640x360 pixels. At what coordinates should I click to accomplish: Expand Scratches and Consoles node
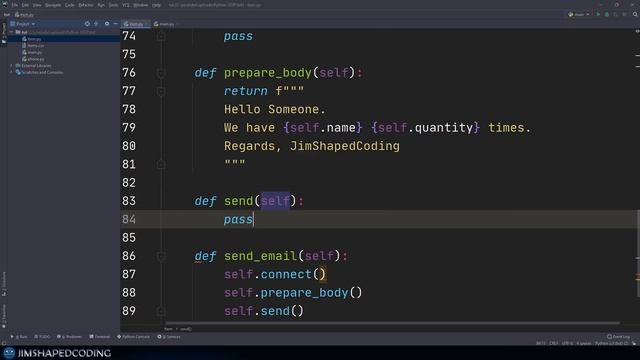(x=11, y=72)
